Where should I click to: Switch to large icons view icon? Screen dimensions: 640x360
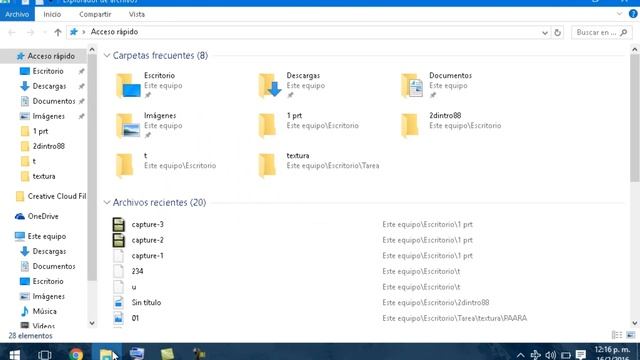tap(631, 335)
